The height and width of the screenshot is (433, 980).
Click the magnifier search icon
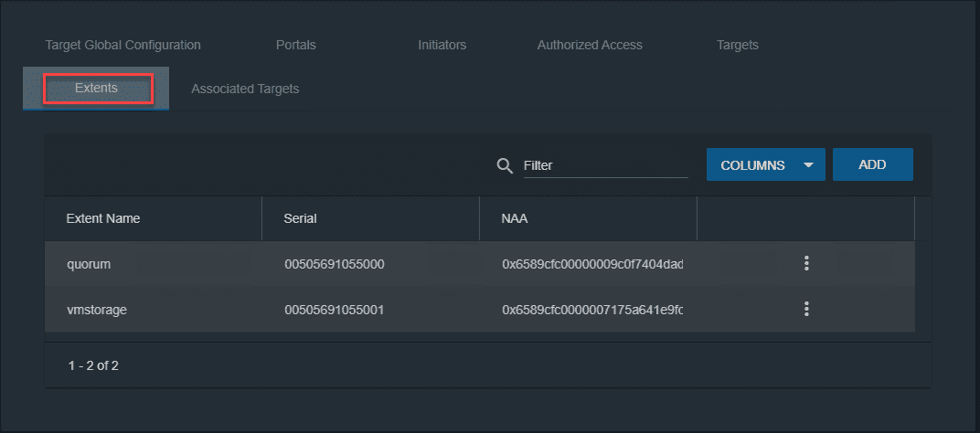point(504,165)
